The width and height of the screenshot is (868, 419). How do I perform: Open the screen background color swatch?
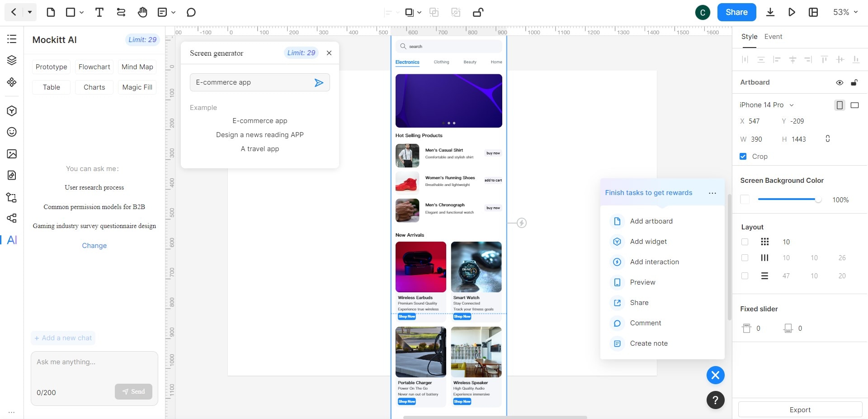click(745, 200)
